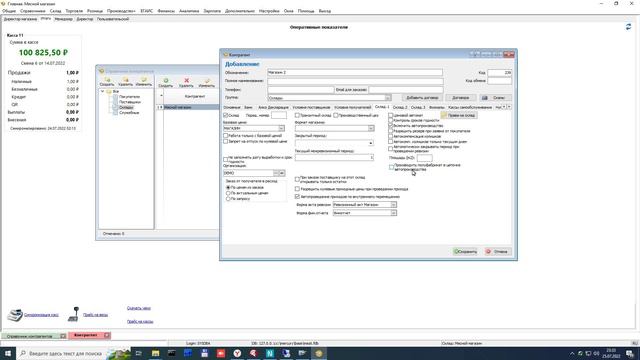Open File Explorer from the taskbar
Image resolution: width=640 pixels, height=360 pixels.
pos(156,353)
